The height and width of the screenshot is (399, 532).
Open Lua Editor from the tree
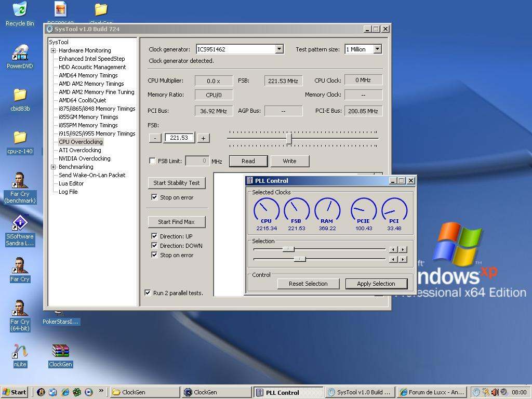71,183
